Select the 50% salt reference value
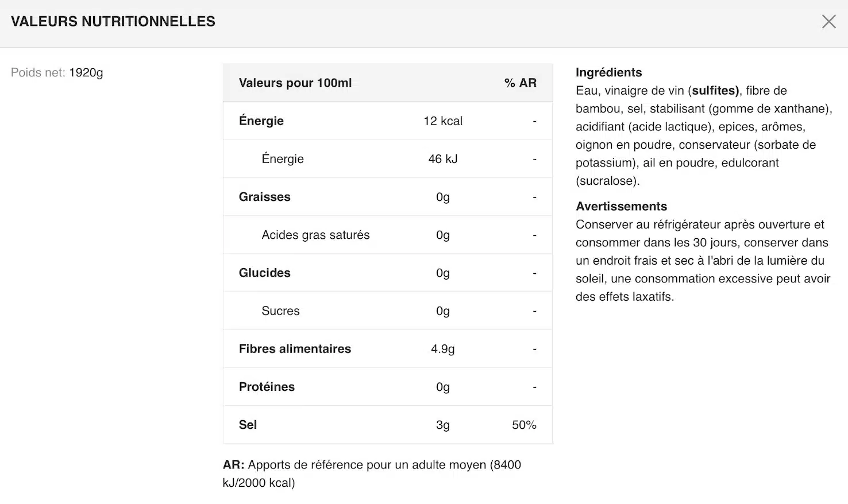848x504 pixels. point(523,425)
